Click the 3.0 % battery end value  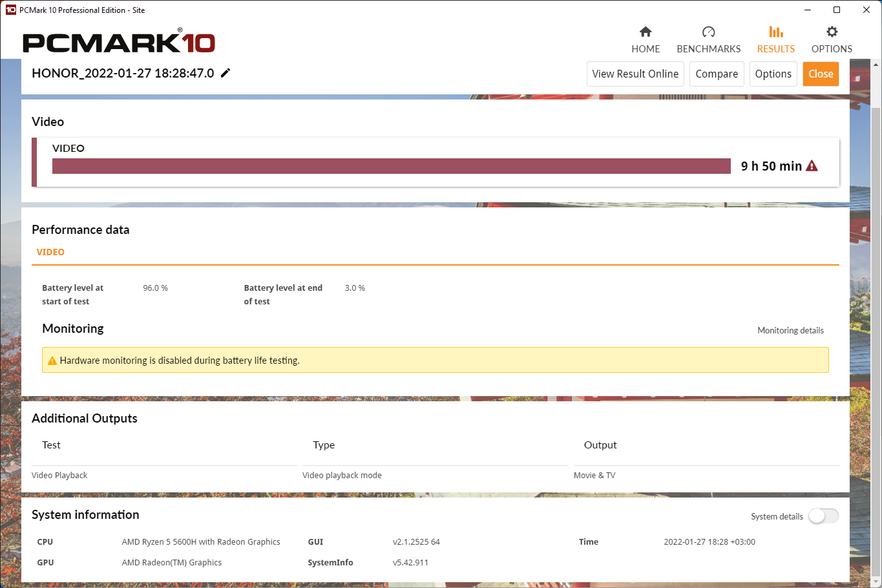click(355, 288)
